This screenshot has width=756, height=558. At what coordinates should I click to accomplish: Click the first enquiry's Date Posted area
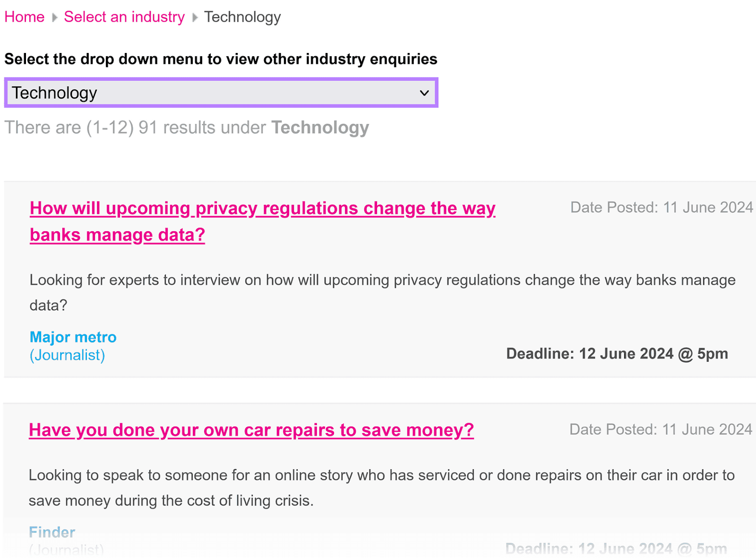pyautogui.click(x=661, y=207)
